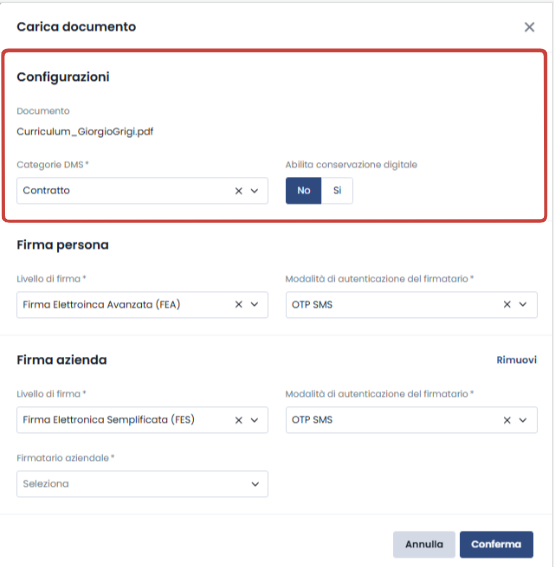Viewport: 554px width, 567px height.
Task: Expand Firma azienda authentication mode chevron
Action: tap(523, 420)
